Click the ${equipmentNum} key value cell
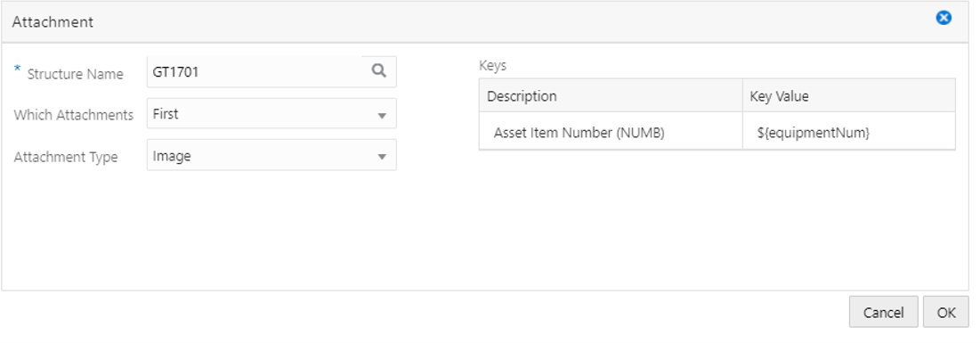Viewport: 980px width, 343px height. (849, 132)
